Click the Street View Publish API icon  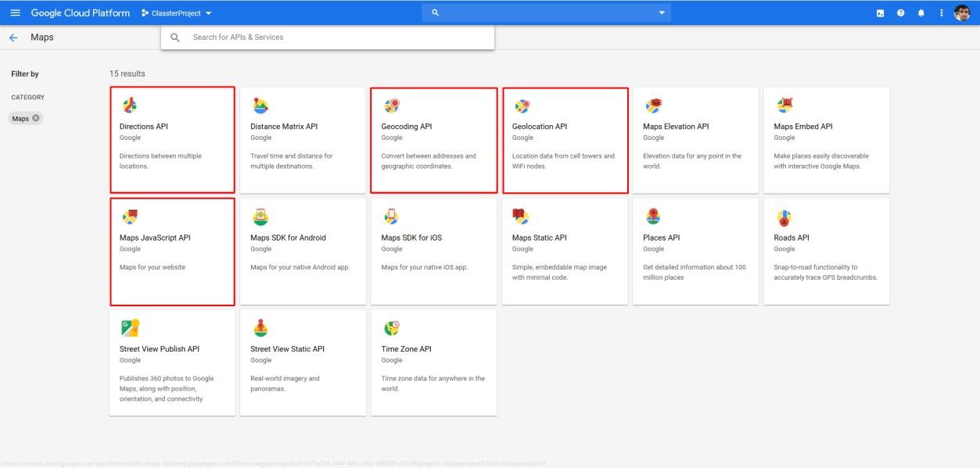click(130, 328)
